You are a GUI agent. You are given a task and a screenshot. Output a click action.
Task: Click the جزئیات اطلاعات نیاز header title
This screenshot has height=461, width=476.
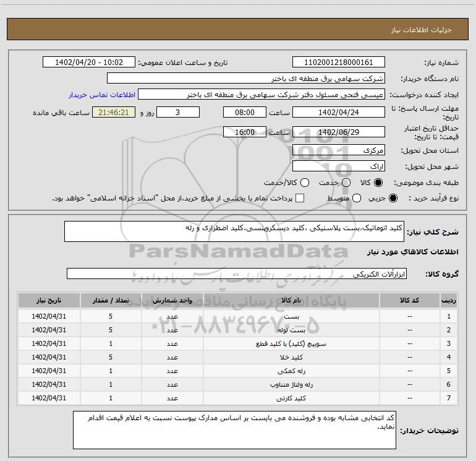coord(422,30)
